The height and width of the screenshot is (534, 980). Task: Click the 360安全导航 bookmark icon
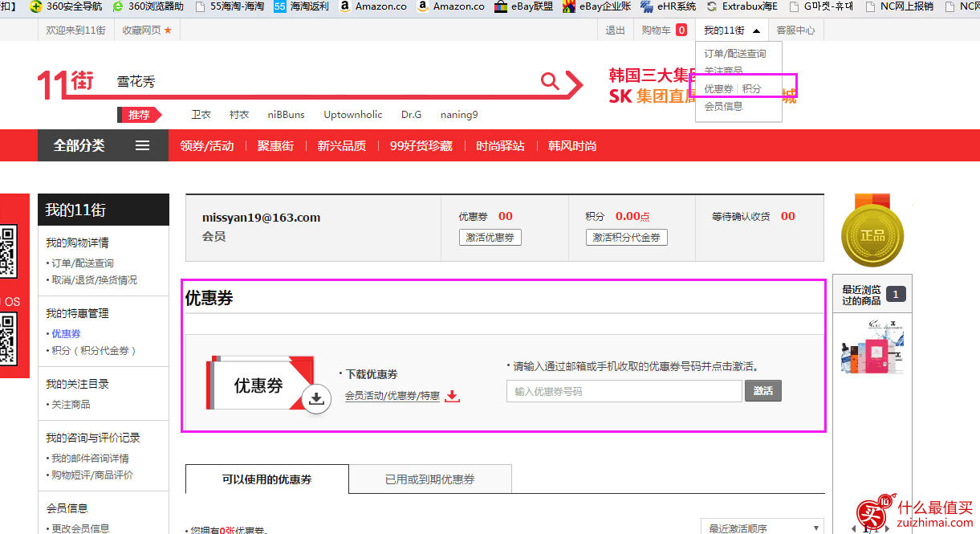(36, 6)
